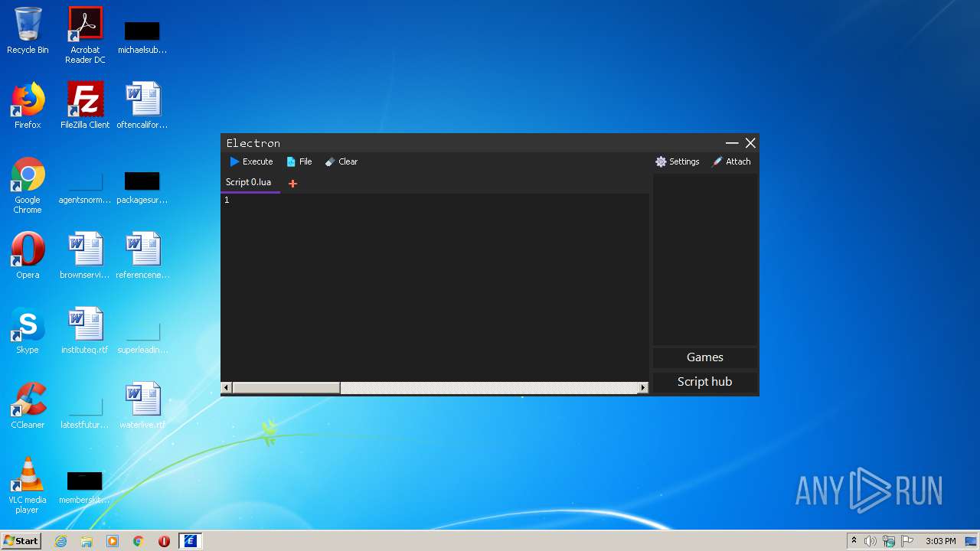The image size is (980, 551).
Task: Select the Opera desktop shortcut
Action: point(28,256)
